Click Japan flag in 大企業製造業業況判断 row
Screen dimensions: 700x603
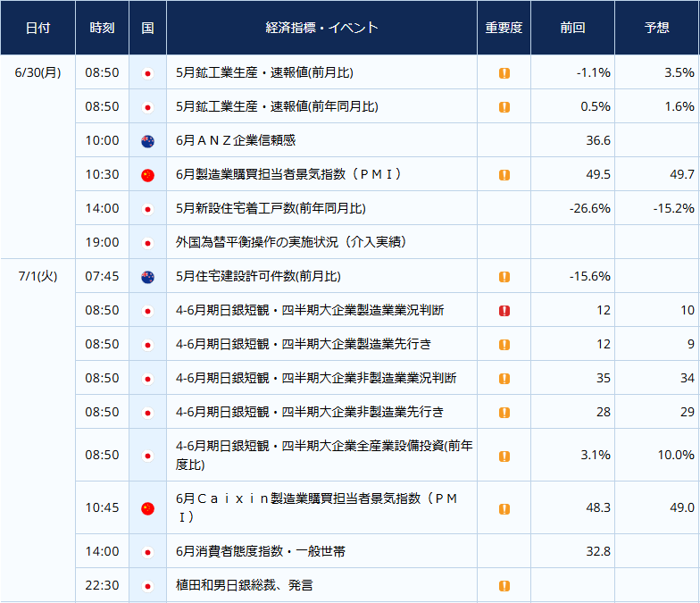147,311
